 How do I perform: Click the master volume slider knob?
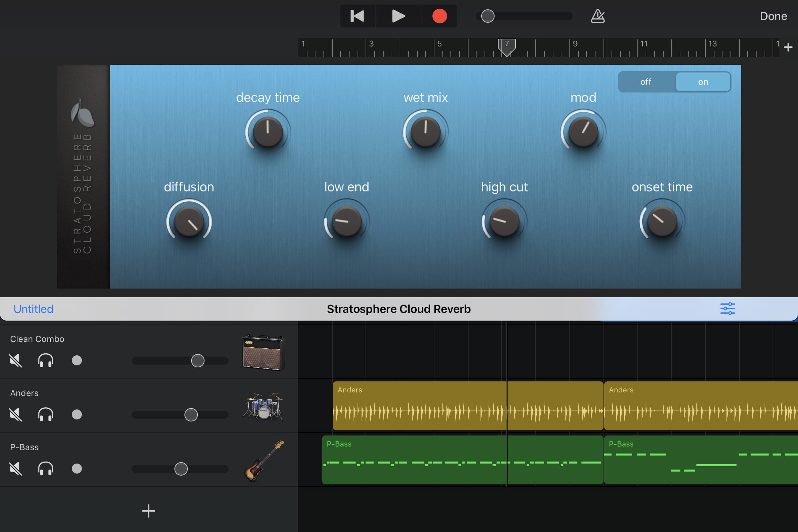click(x=488, y=16)
